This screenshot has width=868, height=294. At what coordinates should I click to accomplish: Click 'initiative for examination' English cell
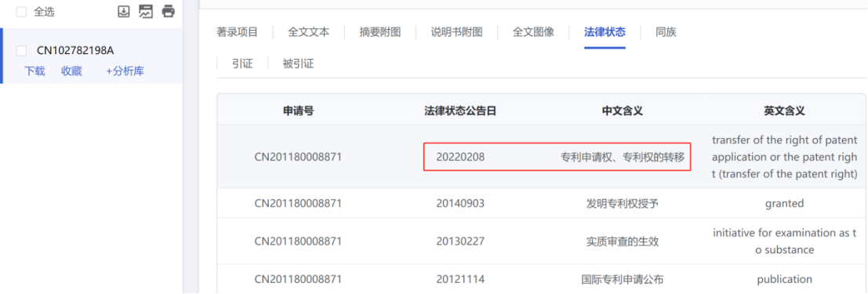tap(784, 241)
